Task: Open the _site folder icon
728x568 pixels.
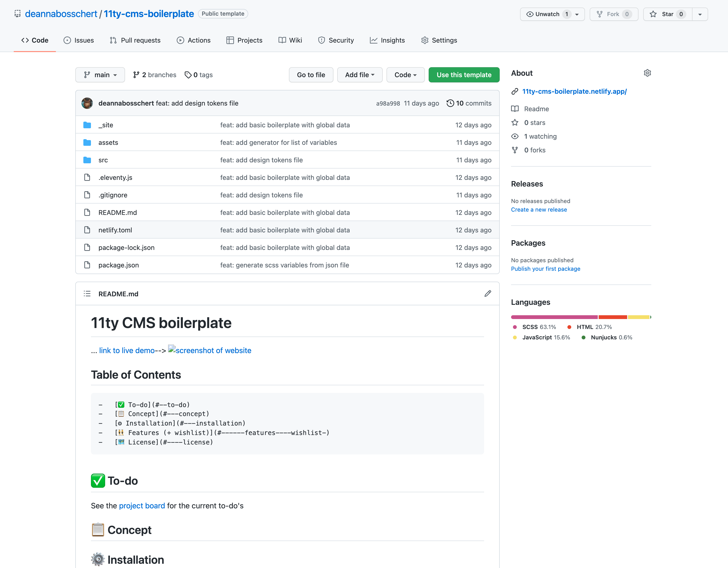Action: point(87,125)
